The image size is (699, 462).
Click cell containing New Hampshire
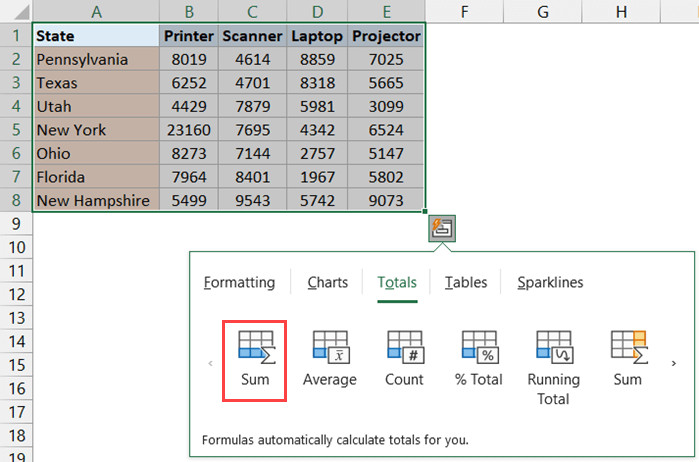click(x=93, y=200)
